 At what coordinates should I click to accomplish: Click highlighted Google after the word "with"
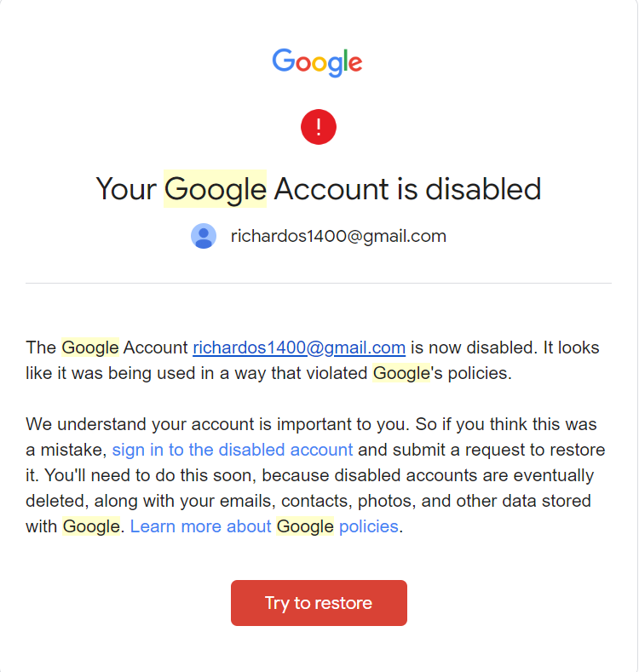click(x=91, y=526)
